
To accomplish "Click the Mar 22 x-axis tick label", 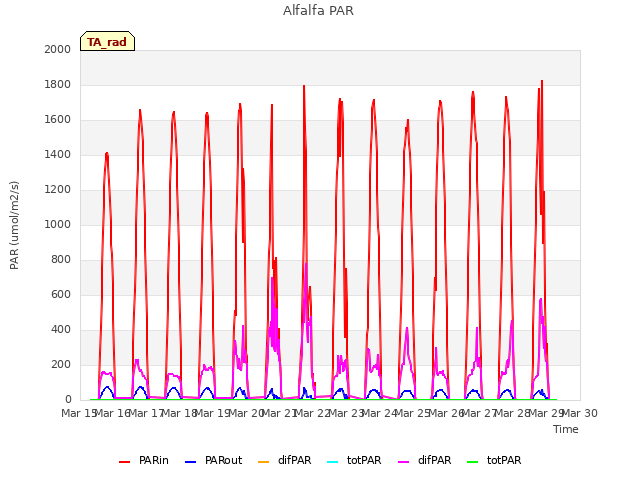I will point(313,413).
